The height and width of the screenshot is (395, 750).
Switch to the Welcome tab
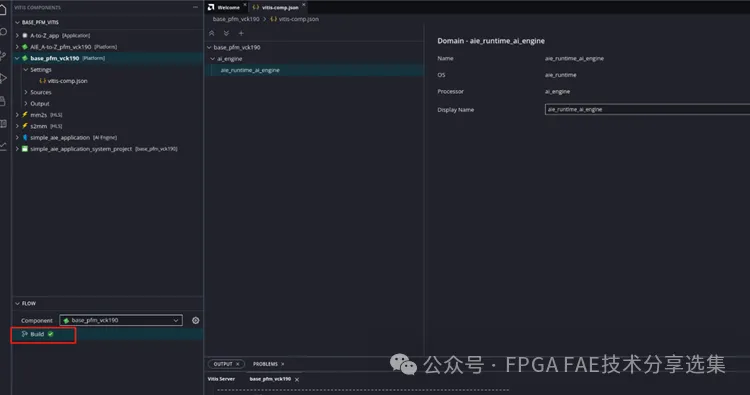click(228, 8)
